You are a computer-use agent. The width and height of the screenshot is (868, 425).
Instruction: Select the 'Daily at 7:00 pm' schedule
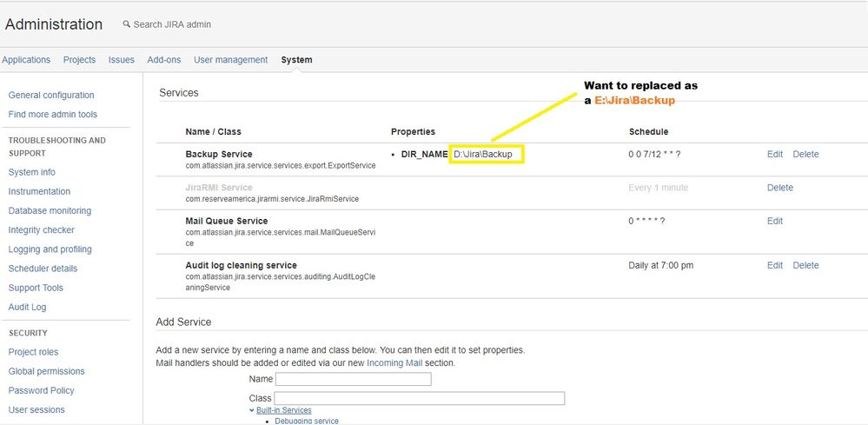click(x=661, y=266)
